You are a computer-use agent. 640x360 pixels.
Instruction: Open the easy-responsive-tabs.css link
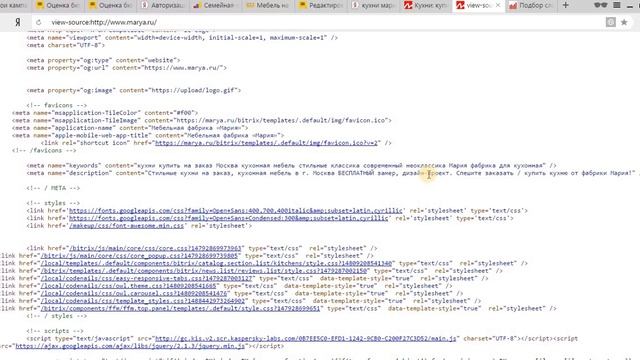[x=147, y=278]
